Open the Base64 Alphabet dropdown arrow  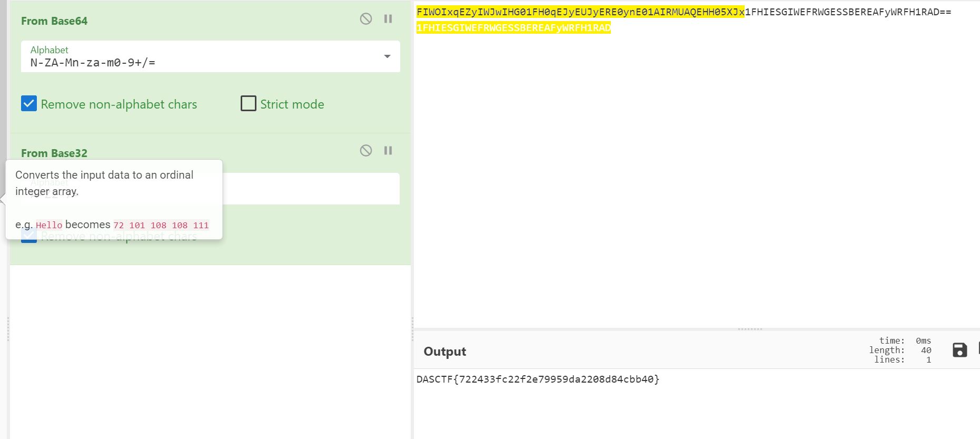coord(388,56)
